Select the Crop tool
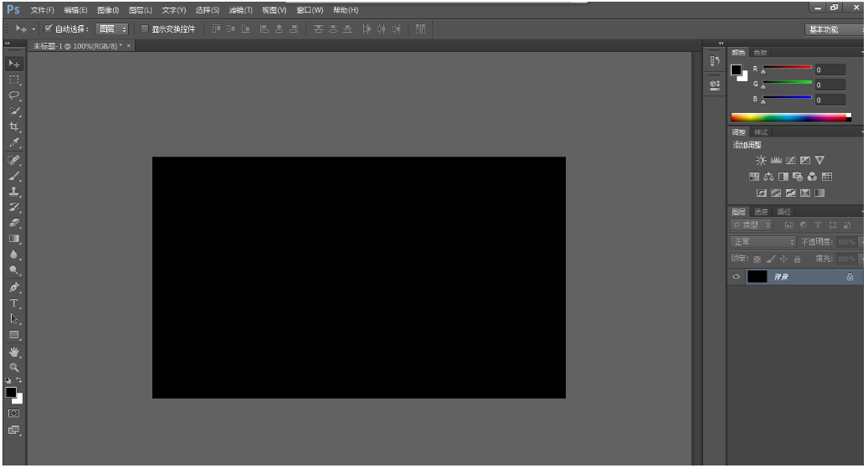The image size is (868, 468). click(x=14, y=126)
